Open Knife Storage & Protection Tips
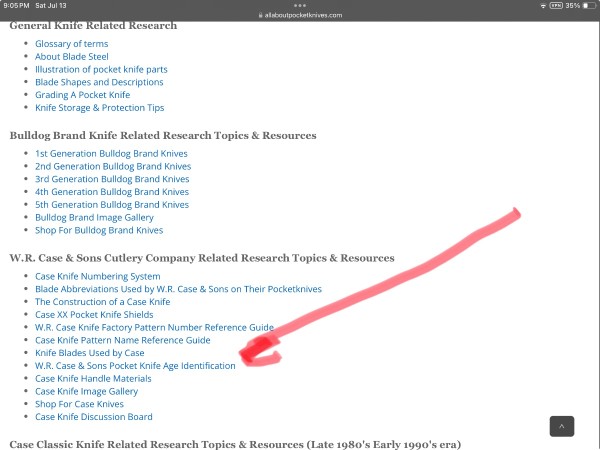This screenshot has width=600, height=450. (x=99, y=108)
